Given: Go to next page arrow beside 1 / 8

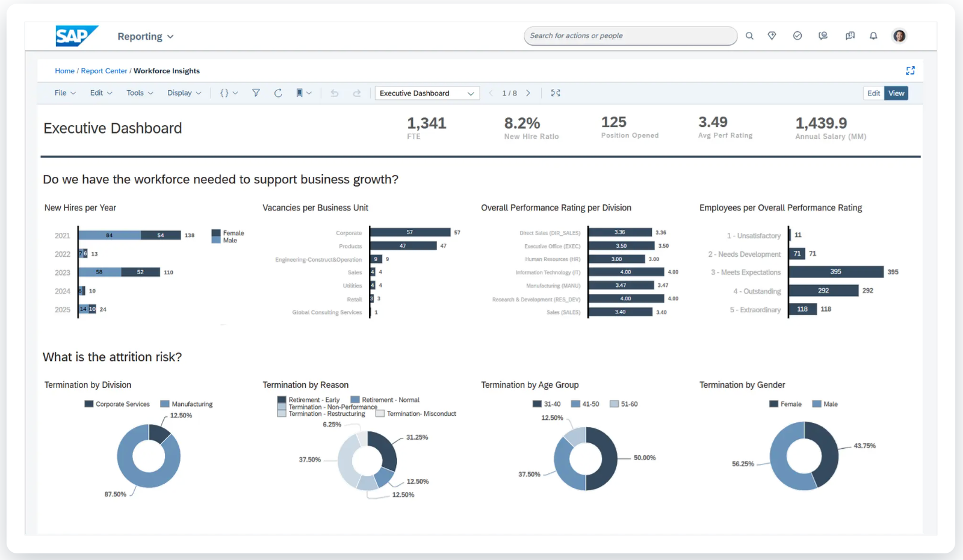Looking at the screenshot, I should click(x=528, y=93).
